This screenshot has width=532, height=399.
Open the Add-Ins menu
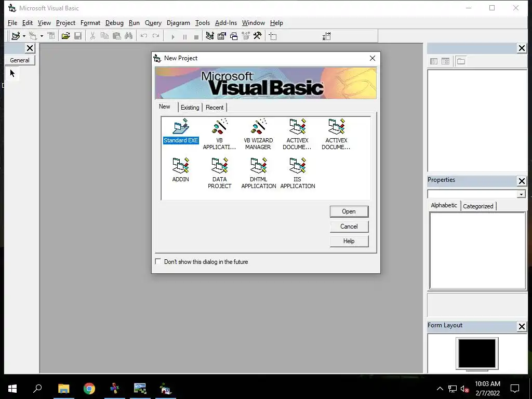click(x=226, y=23)
